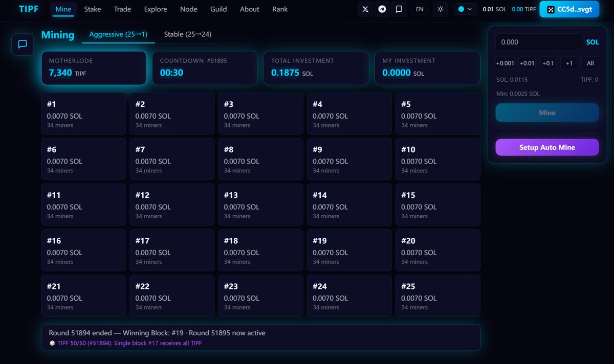Select mining block #14

point(349,204)
